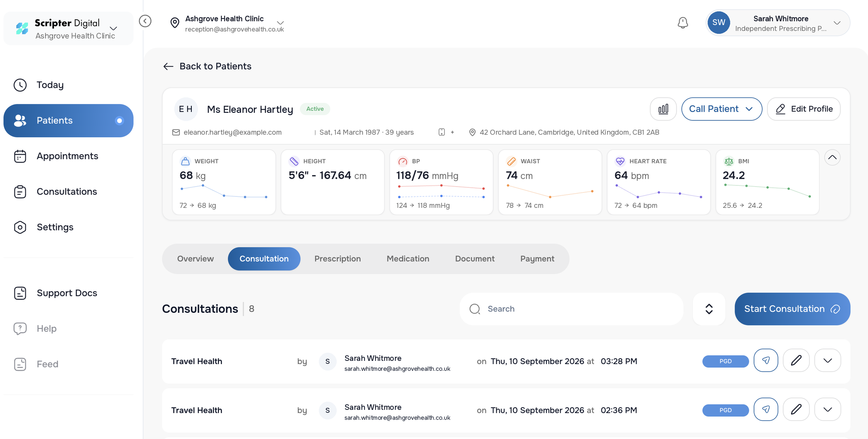Select Patients in the sidebar
This screenshot has width=868, height=439.
[x=68, y=121]
